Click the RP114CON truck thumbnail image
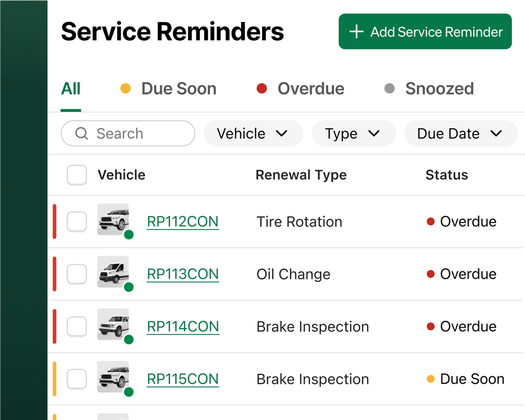 112,324
